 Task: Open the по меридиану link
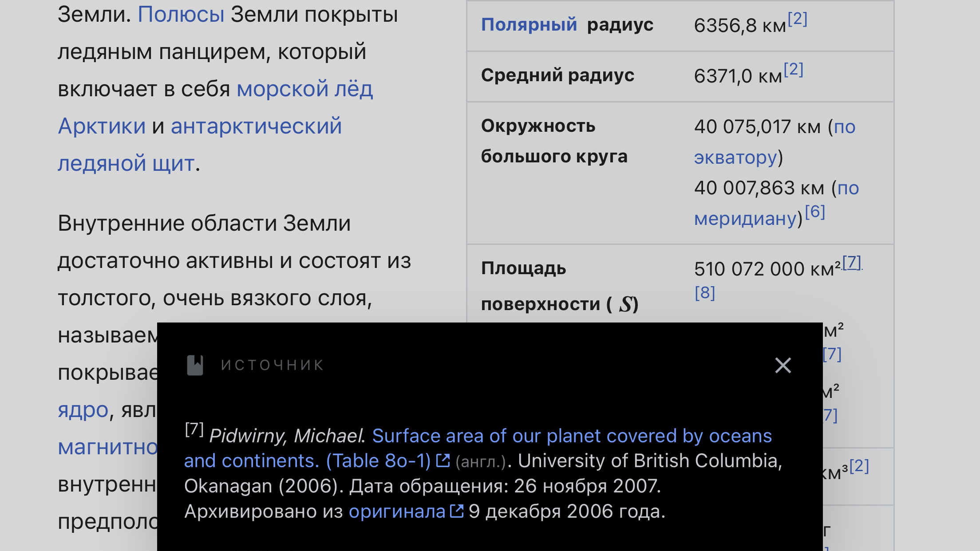click(777, 203)
